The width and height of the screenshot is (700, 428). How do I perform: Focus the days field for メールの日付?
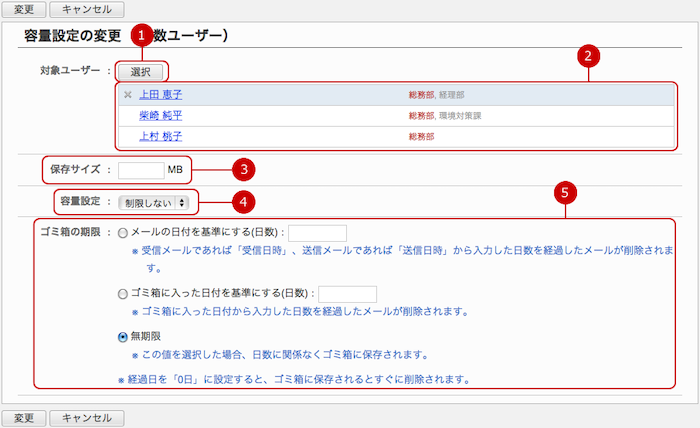(x=316, y=233)
